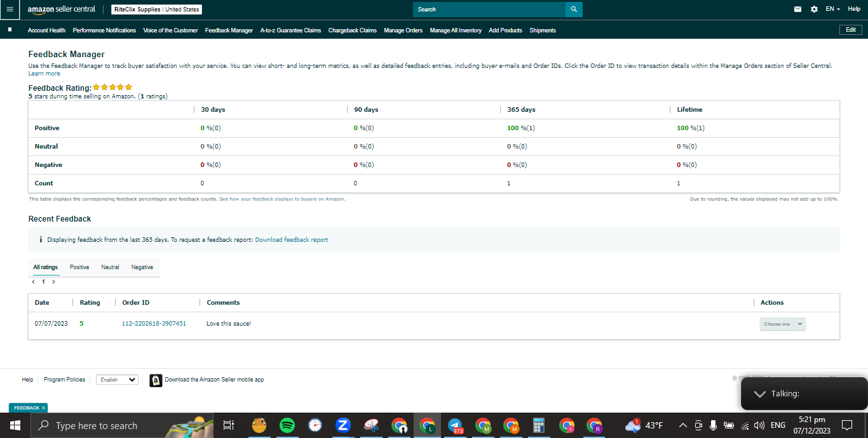Open the messages envelope icon
Image resolution: width=868 pixels, height=438 pixels.
[798, 10]
